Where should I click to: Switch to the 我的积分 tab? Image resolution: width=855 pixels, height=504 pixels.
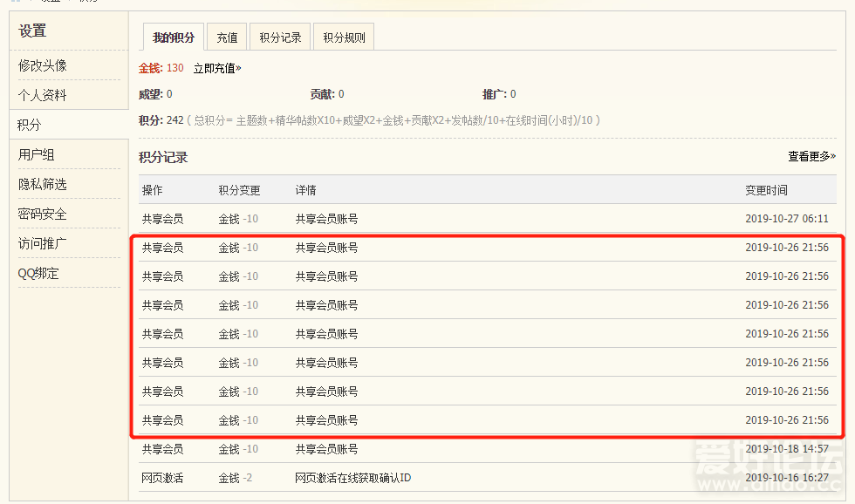click(x=174, y=37)
